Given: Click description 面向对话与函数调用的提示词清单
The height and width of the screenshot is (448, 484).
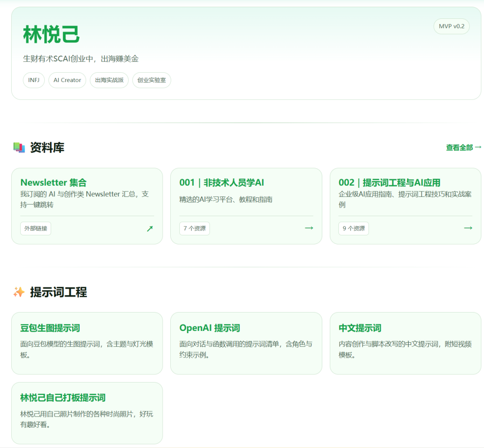Looking at the screenshot, I should click(246, 349).
